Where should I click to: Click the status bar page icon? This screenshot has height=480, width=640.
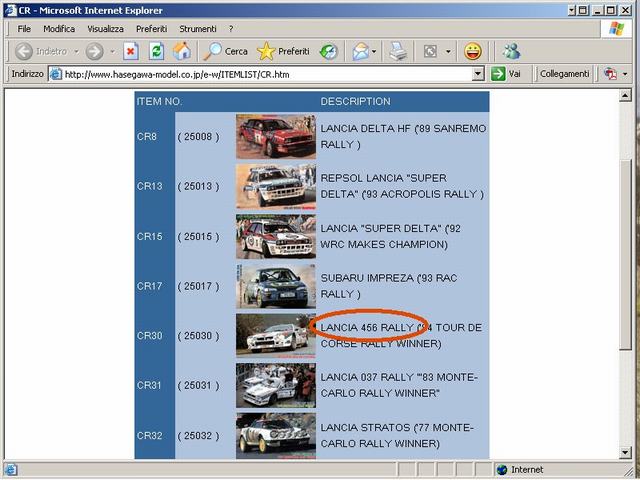[10, 470]
